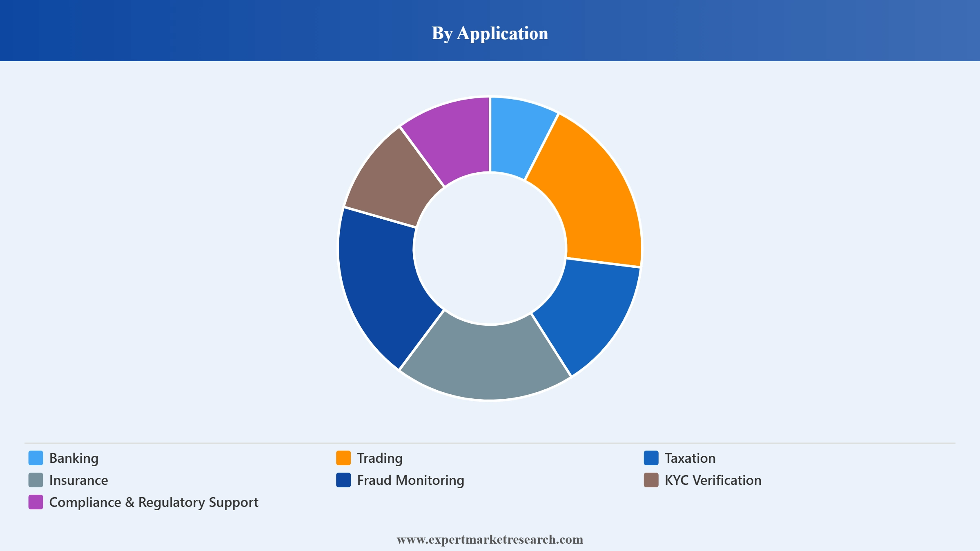Image resolution: width=980 pixels, height=551 pixels.
Task: Click the Insurance legend gray swatch
Action: 36,480
